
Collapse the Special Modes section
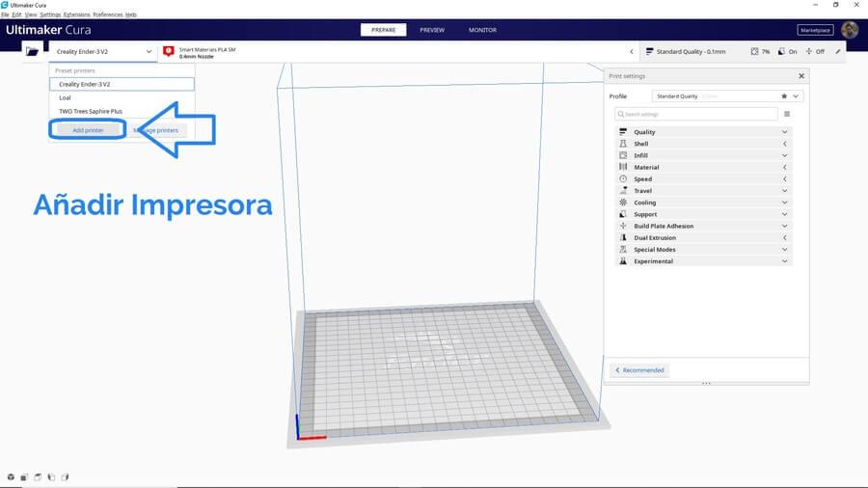pyautogui.click(x=784, y=250)
